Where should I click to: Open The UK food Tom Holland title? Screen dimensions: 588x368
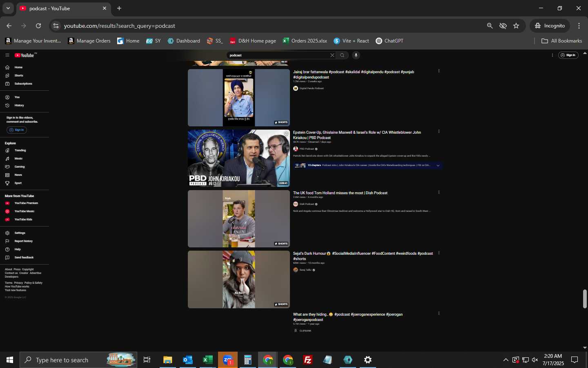click(340, 193)
